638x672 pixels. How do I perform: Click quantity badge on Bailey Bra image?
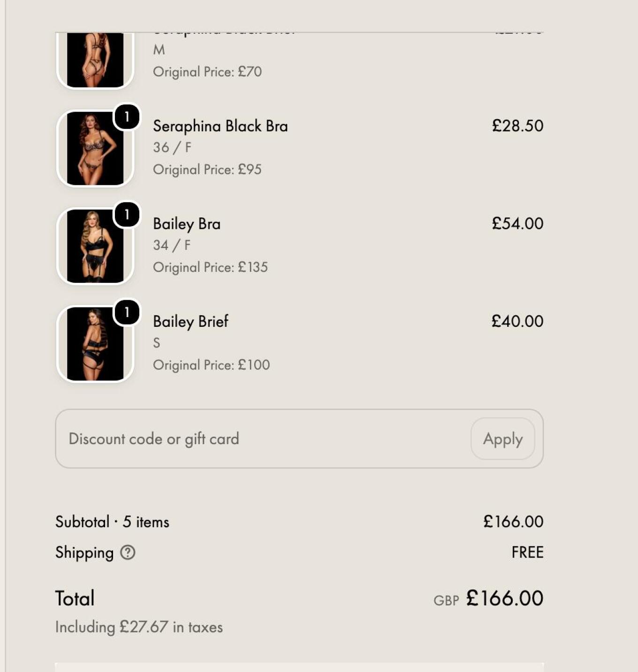point(127,214)
